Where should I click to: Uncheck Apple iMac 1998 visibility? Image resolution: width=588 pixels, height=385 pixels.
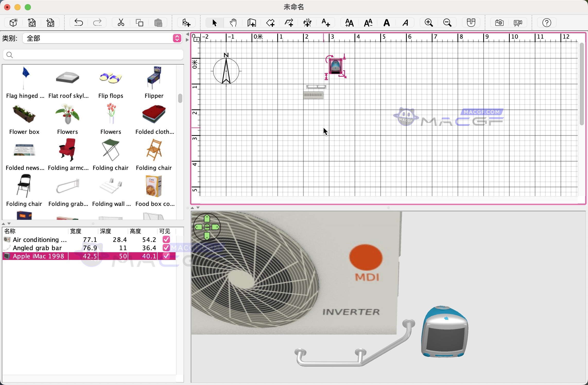[x=166, y=256]
